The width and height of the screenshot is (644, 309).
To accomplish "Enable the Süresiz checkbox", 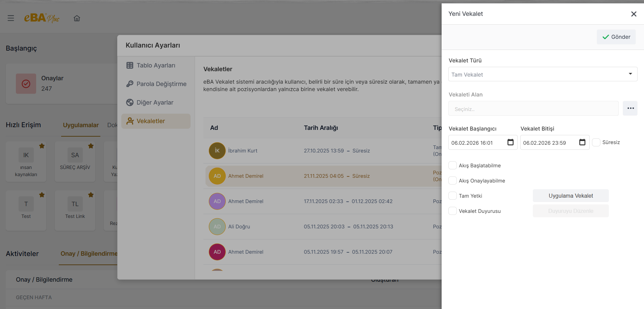I will [x=596, y=142].
